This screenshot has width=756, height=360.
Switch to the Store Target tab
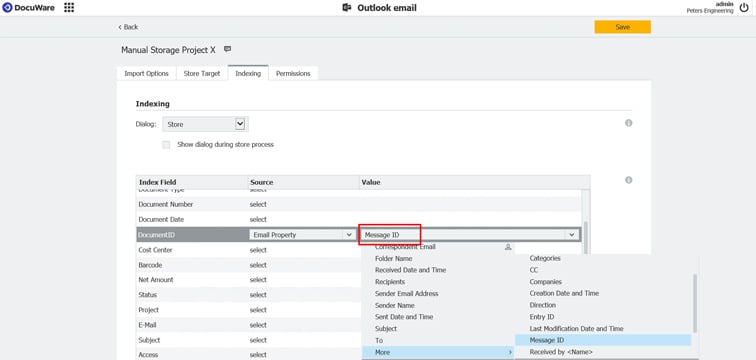(202, 73)
